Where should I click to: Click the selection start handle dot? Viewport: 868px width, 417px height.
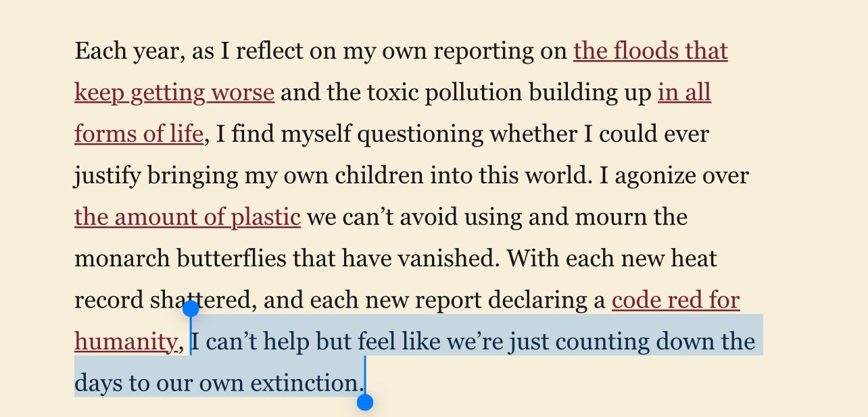coord(191,309)
